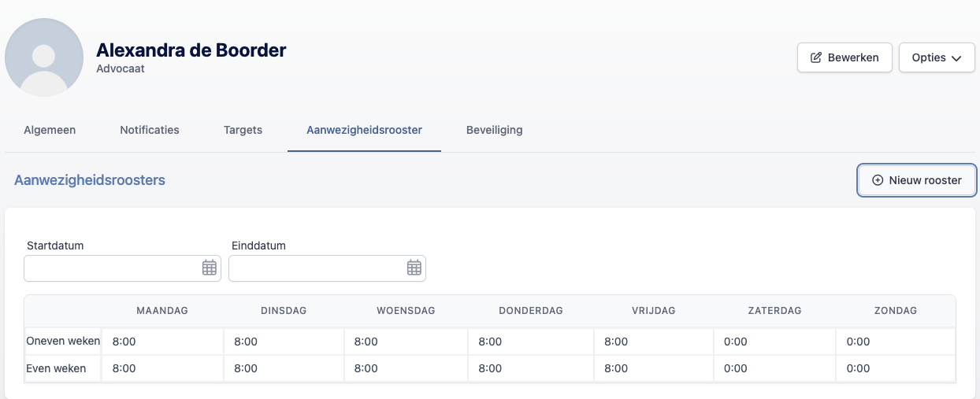980x399 pixels.
Task: Select Vrijdag hours cell for Even weken
Action: click(653, 368)
